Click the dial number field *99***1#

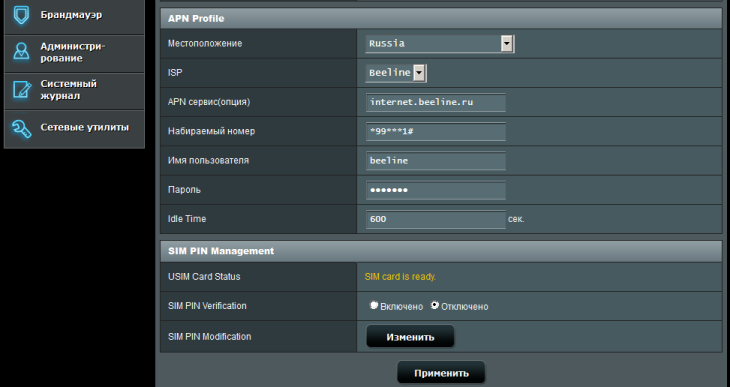pyautogui.click(x=436, y=132)
